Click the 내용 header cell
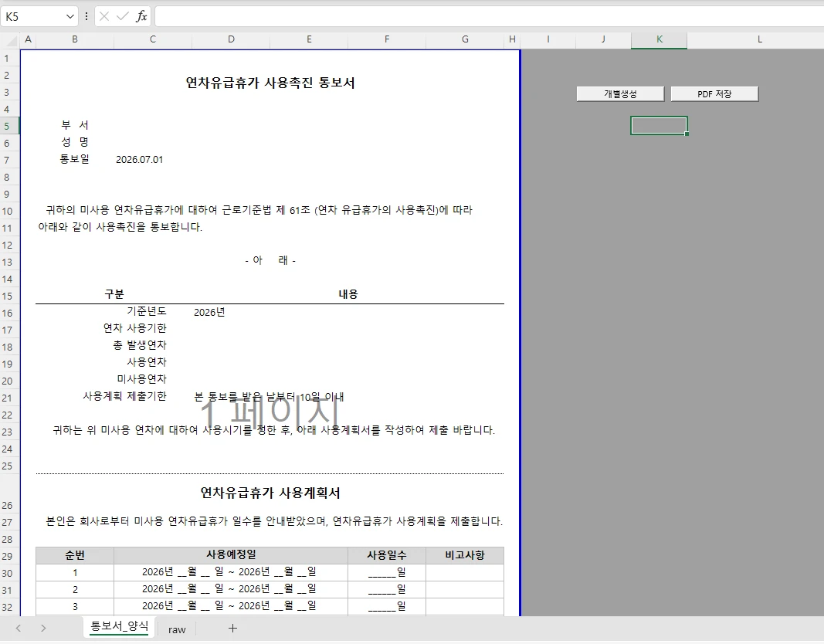The image size is (824, 644). pos(348,294)
